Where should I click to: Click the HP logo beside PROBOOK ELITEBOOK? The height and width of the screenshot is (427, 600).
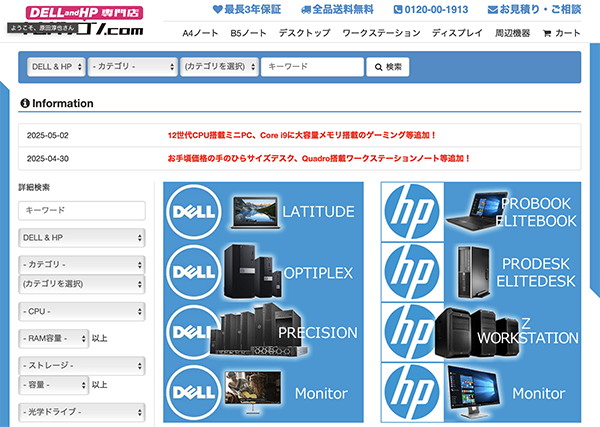pos(412,212)
